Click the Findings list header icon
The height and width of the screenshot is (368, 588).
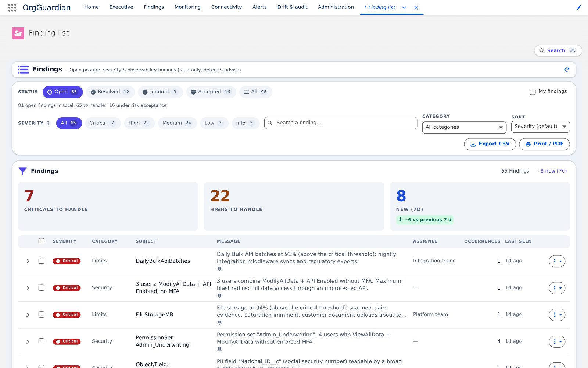pos(23,69)
